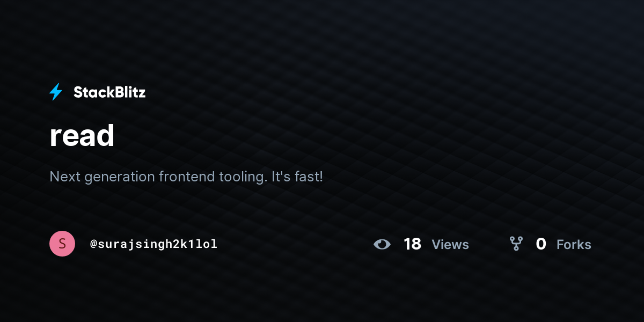This screenshot has width=644, height=322.
Task: Click the white letter S inside the avatar
Action: coord(62,244)
